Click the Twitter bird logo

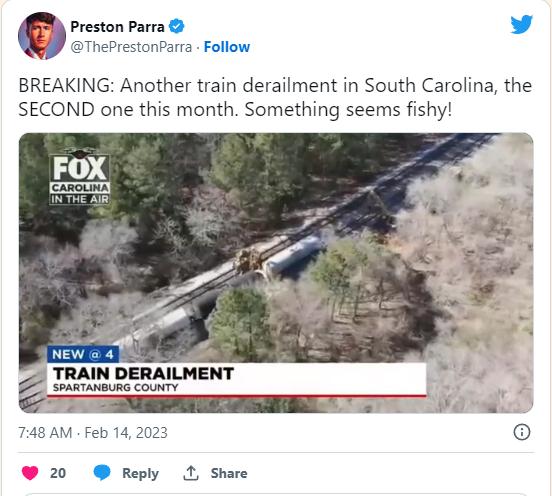pos(522,24)
